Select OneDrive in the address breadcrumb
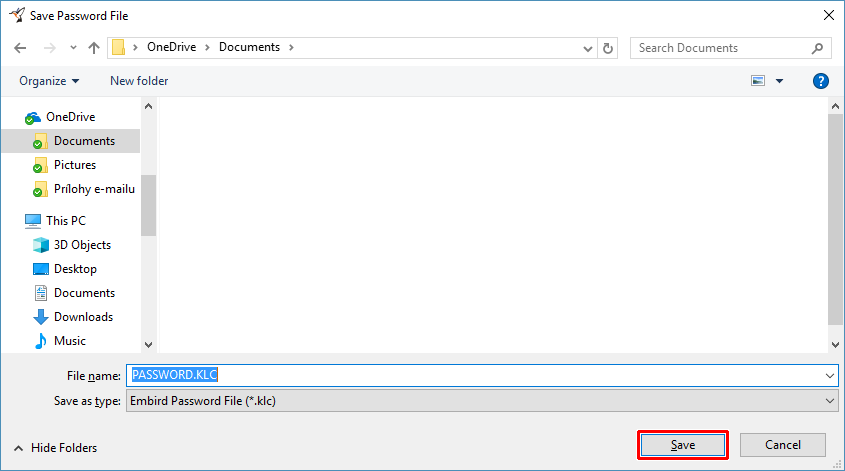845x471 pixels. [171, 47]
